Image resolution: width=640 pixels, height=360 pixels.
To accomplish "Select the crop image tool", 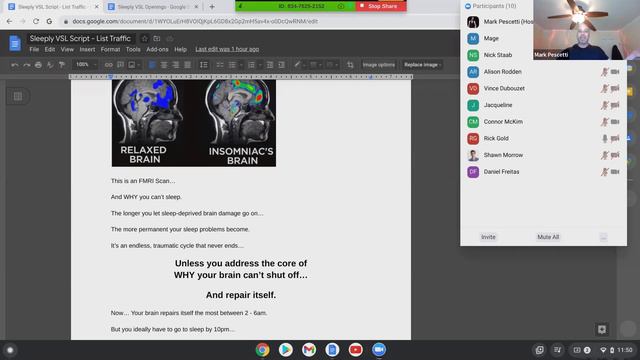I will coord(350,64).
